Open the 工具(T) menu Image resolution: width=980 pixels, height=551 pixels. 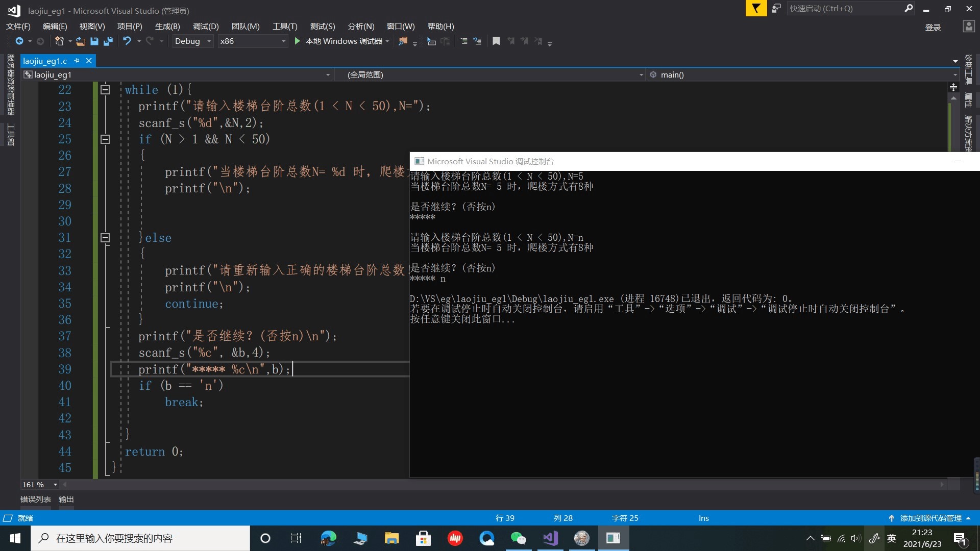pyautogui.click(x=285, y=27)
